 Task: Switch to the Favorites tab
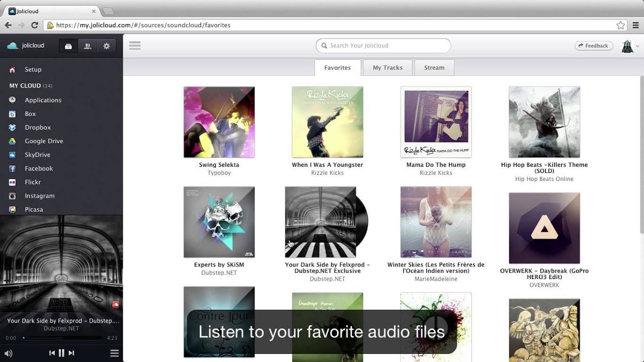338,68
